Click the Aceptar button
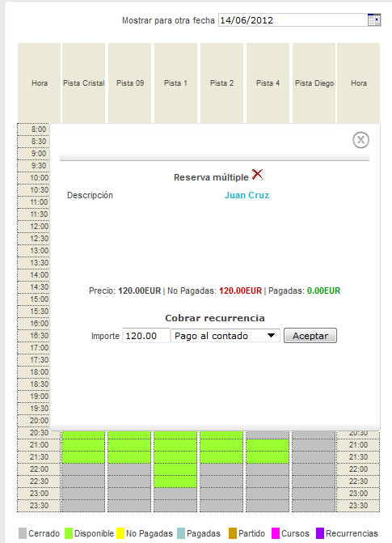The height and width of the screenshot is (543, 392). (310, 336)
